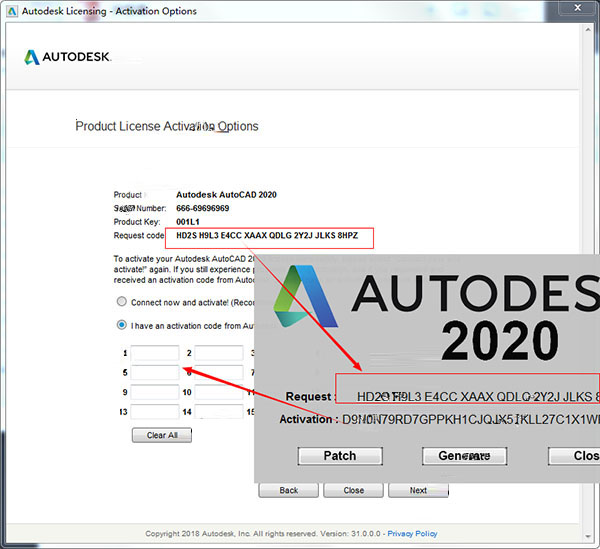Click the Next button
This screenshot has width=600, height=549.
[418, 490]
